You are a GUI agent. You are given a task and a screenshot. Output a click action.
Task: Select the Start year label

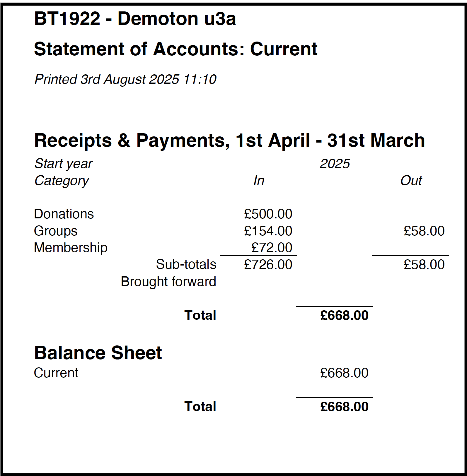pos(63,164)
